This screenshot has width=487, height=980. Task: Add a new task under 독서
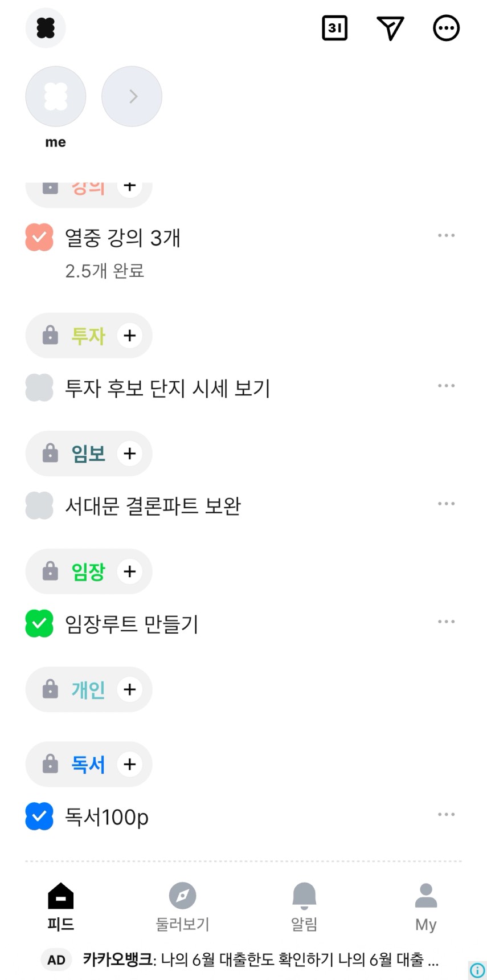(x=130, y=764)
